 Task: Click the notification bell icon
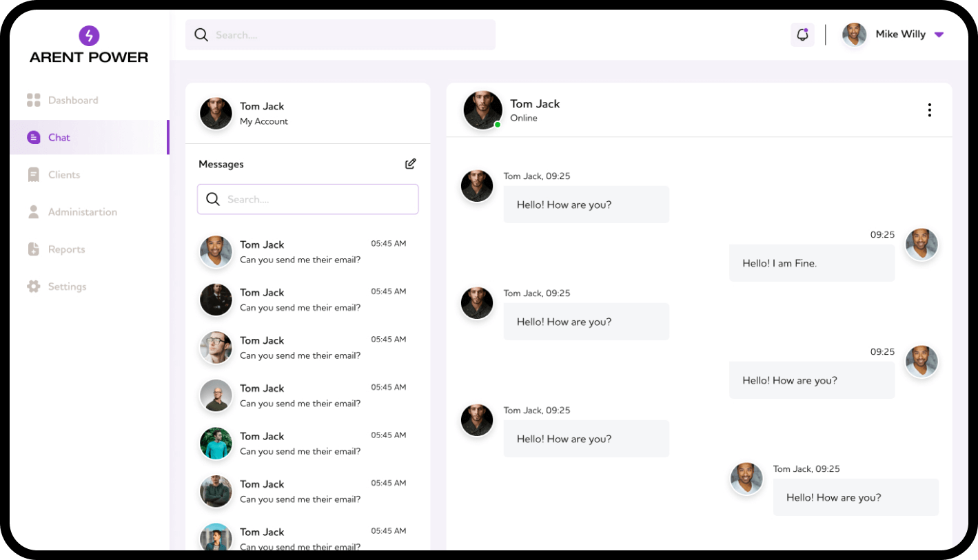pos(802,34)
